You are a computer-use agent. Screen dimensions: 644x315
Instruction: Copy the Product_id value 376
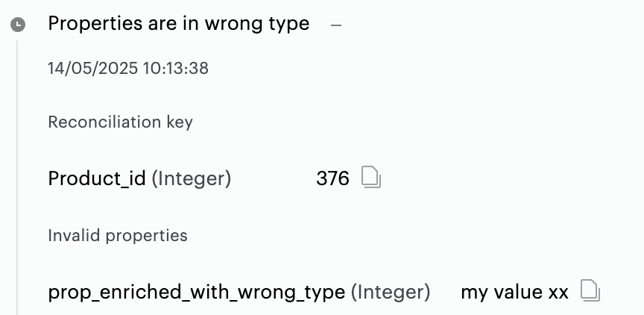(371, 178)
